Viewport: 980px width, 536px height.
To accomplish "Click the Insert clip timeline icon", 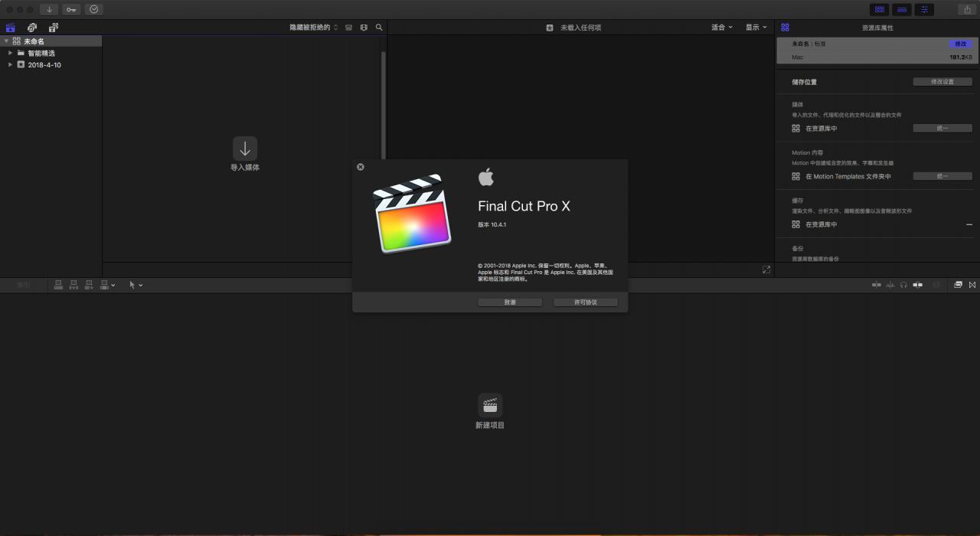I will [73, 285].
